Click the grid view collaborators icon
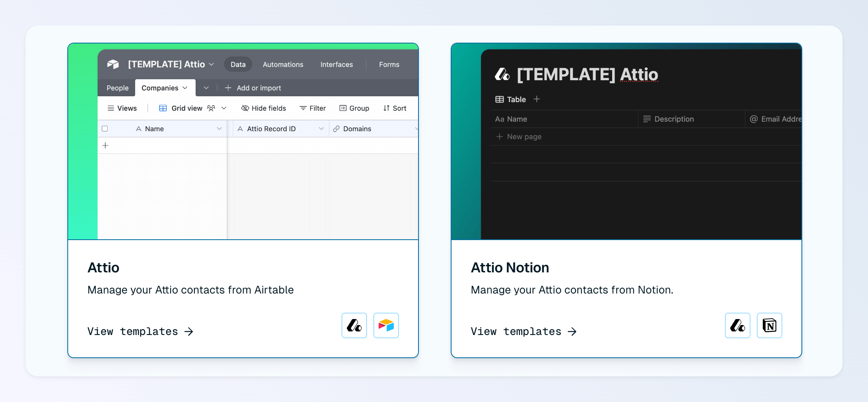The height and width of the screenshot is (402, 868). pyautogui.click(x=211, y=108)
